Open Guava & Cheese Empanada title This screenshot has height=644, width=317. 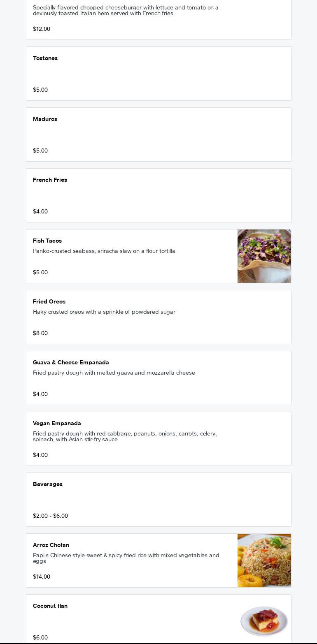point(71,363)
